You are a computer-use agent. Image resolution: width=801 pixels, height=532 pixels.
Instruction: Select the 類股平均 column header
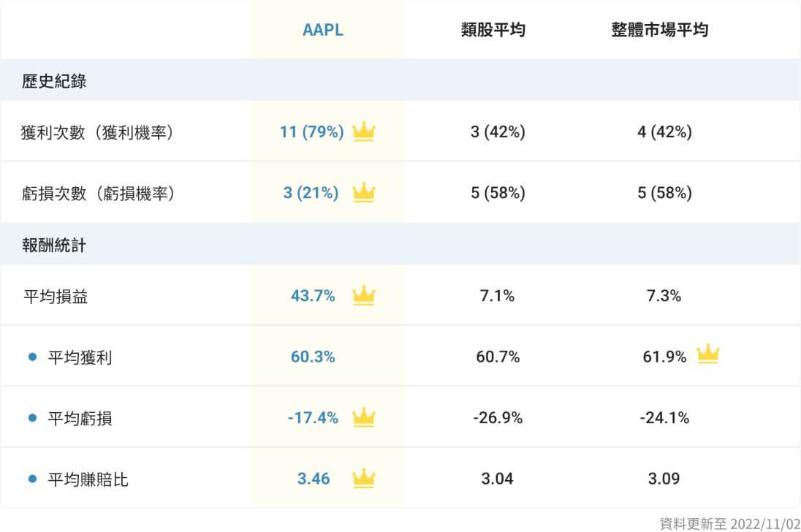493,30
